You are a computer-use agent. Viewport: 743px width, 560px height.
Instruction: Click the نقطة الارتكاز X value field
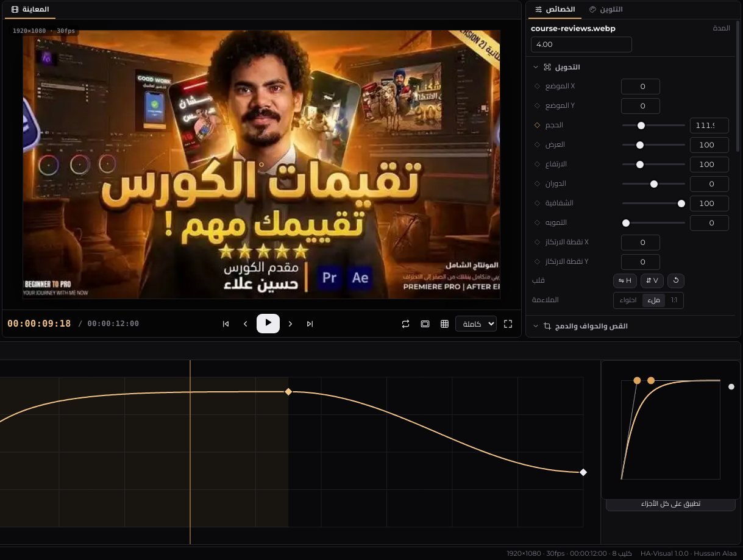point(641,243)
